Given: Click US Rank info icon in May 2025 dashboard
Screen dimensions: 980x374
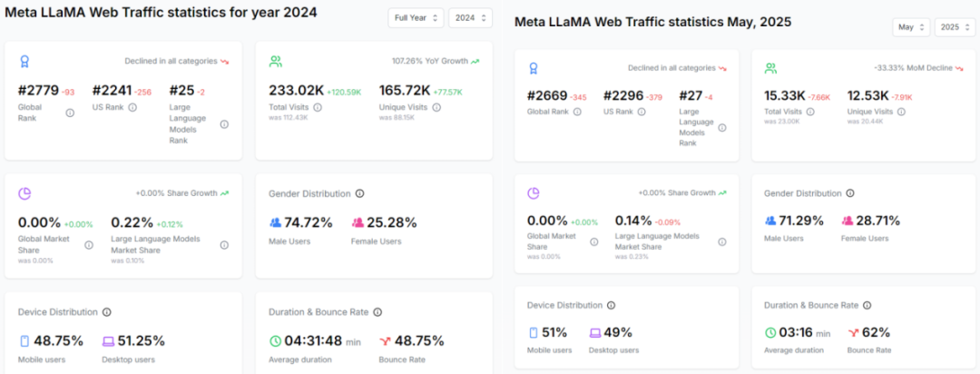Looking at the screenshot, I should coord(642,112).
